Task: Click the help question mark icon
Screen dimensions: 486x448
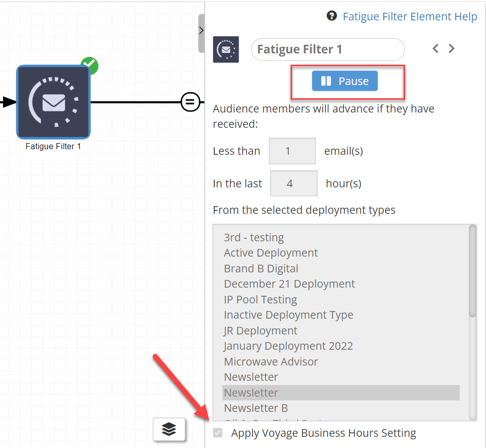Action: (x=332, y=16)
